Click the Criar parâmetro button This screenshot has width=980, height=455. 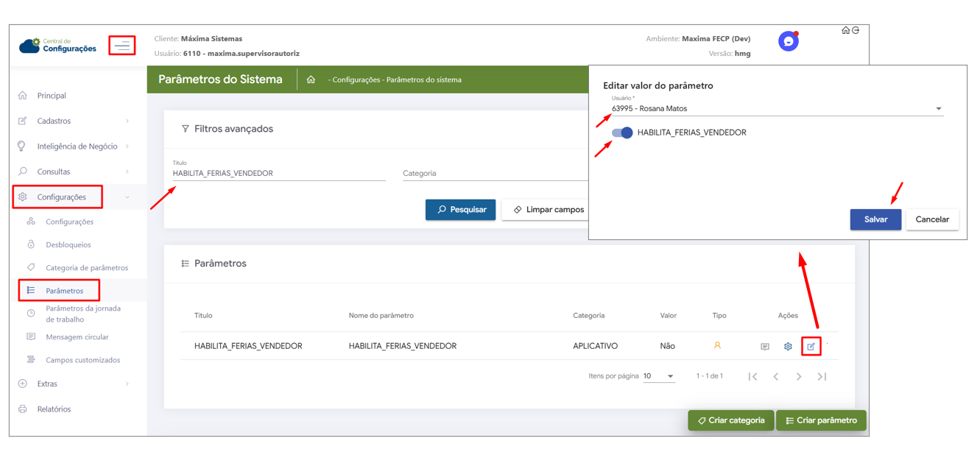pyautogui.click(x=820, y=420)
